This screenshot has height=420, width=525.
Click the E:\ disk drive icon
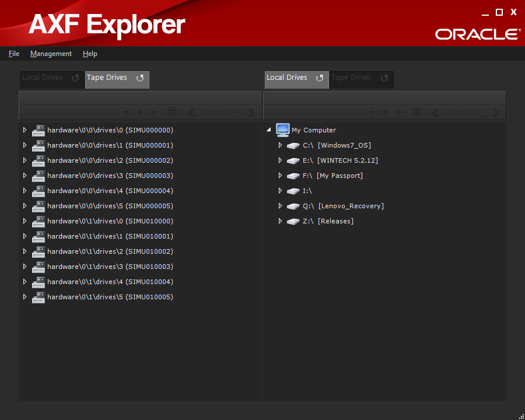pyautogui.click(x=293, y=161)
